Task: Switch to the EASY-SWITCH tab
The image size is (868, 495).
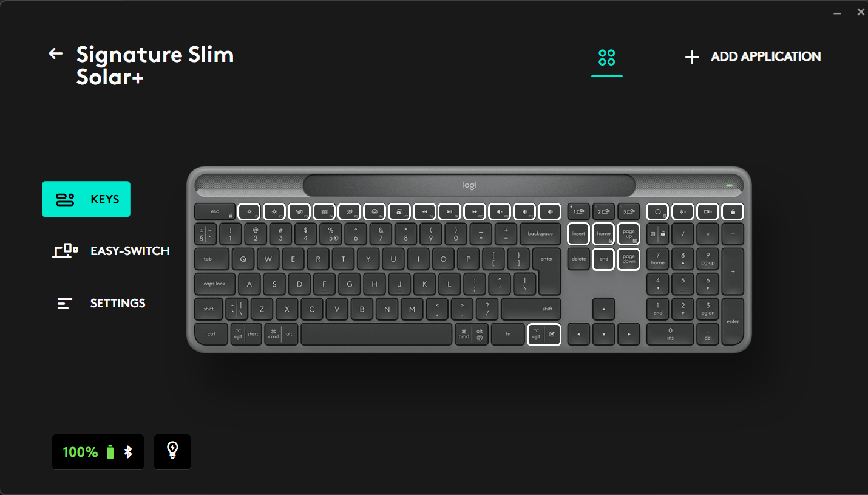Action: click(111, 251)
